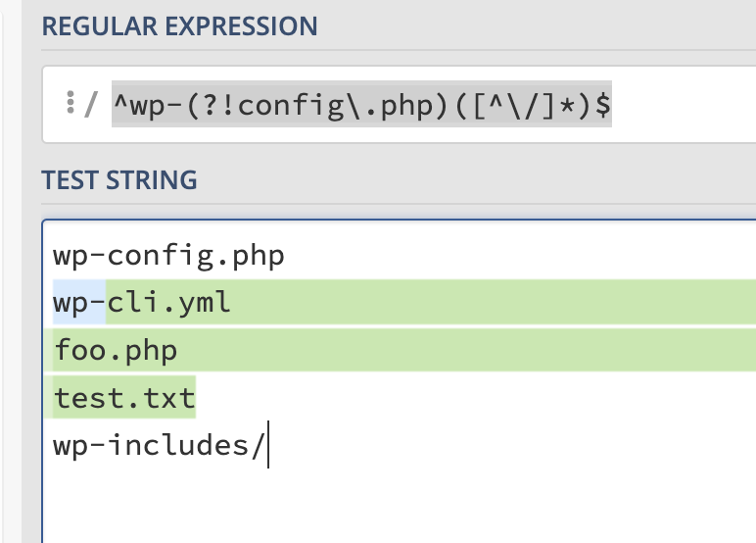Click the TEST STRING heading
This screenshot has height=543, width=756.
119,180
